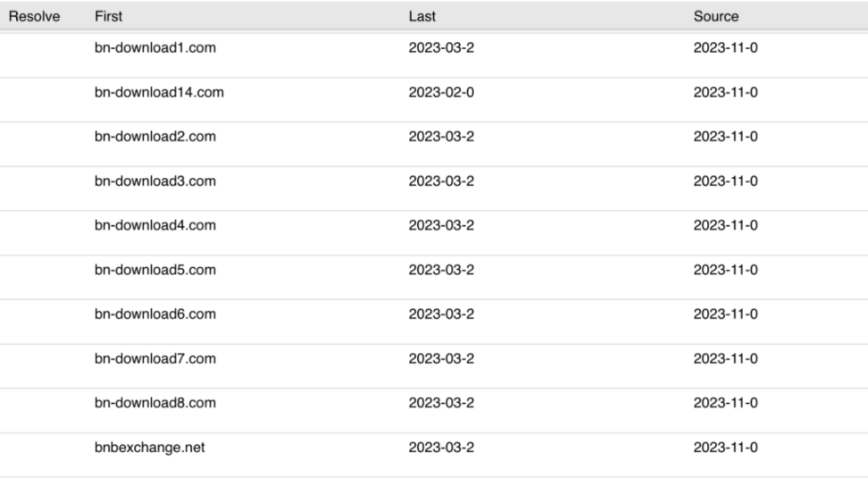This screenshot has height=478, width=868.
Task: Click the 2023-03-2 date in the bn-download1.com row
Action: pos(441,47)
